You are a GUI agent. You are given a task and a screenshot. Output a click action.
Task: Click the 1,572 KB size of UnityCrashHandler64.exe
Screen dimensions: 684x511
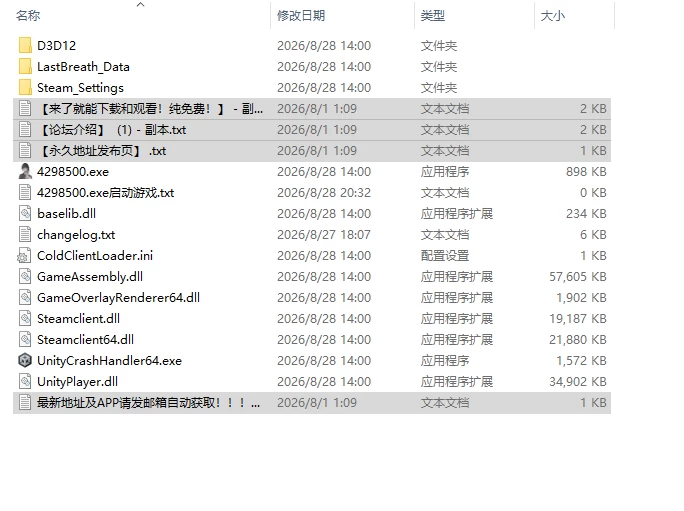[581, 360]
